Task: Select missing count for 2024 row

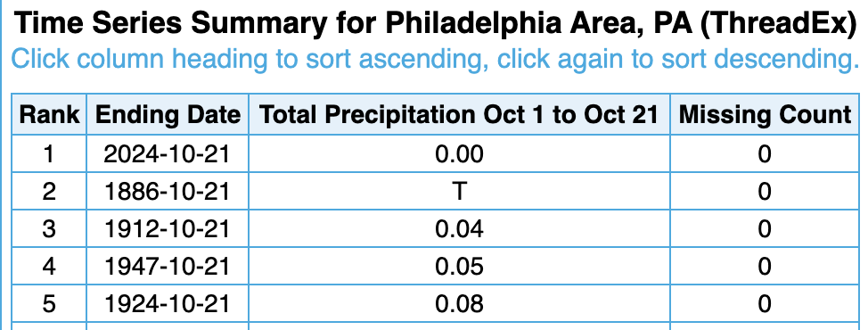Action: tap(765, 154)
